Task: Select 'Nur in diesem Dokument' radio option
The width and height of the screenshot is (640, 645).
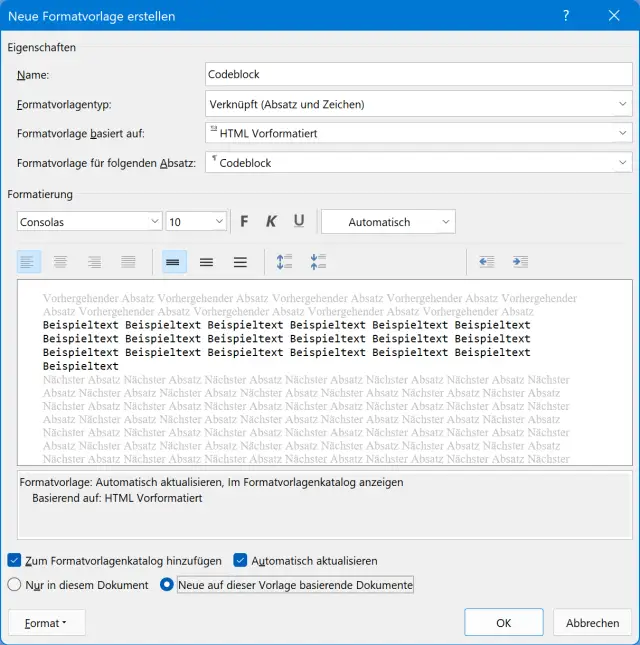Action: 14,584
